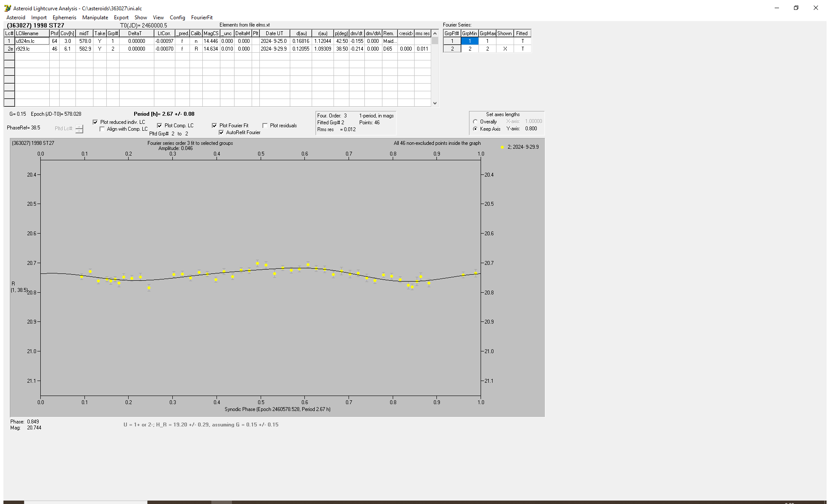
Task: Click the PhaseRef= 38.5 label
Action: tap(24, 128)
